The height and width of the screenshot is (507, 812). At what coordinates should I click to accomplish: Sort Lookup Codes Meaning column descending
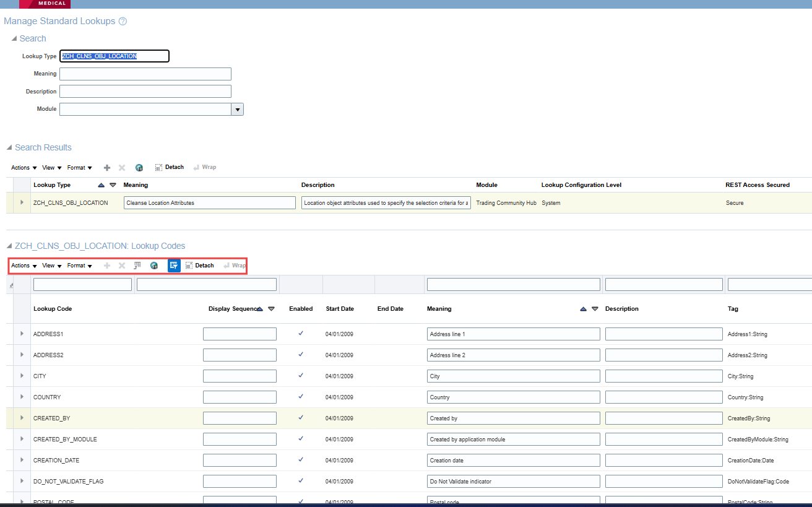point(595,309)
